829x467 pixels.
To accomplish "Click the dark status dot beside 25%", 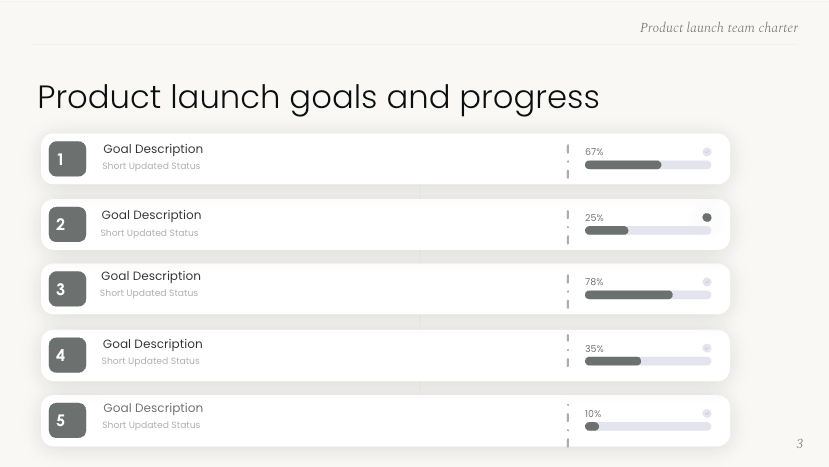I will tap(707, 217).
